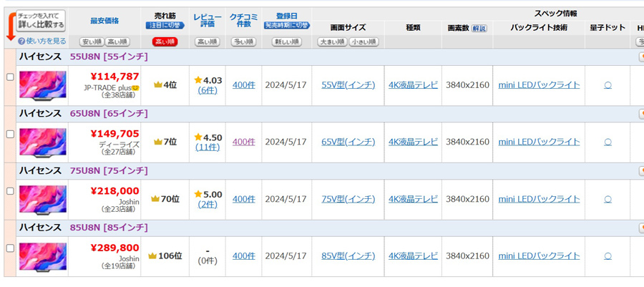Click the star icon beside 4.50 rating

coord(198,137)
